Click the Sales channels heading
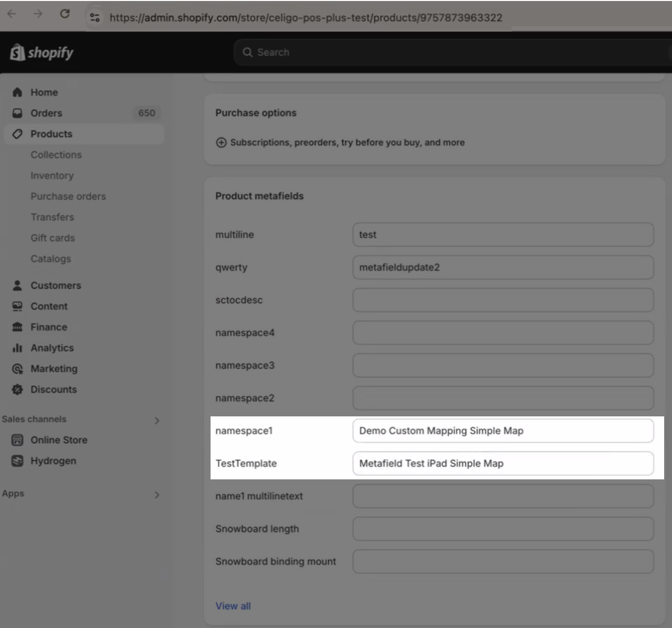Image resolution: width=672 pixels, height=628 pixels. click(34, 419)
